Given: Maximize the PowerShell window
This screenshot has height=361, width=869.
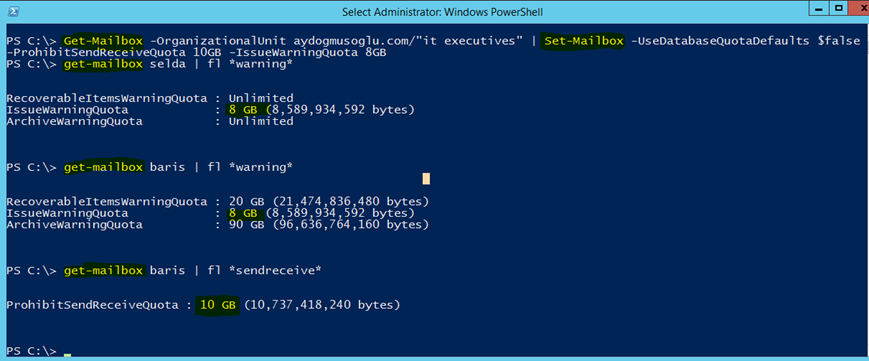Looking at the screenshot, I should click(x=840, y=9).
